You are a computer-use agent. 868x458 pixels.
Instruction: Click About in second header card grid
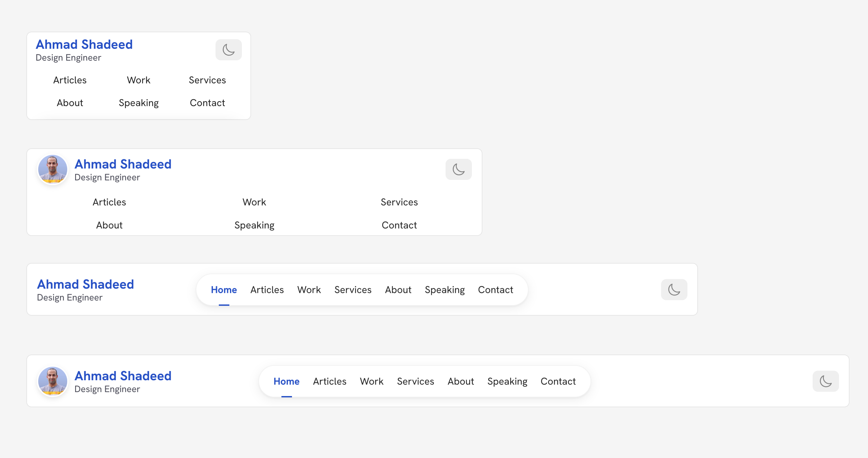tap(109, 225)
